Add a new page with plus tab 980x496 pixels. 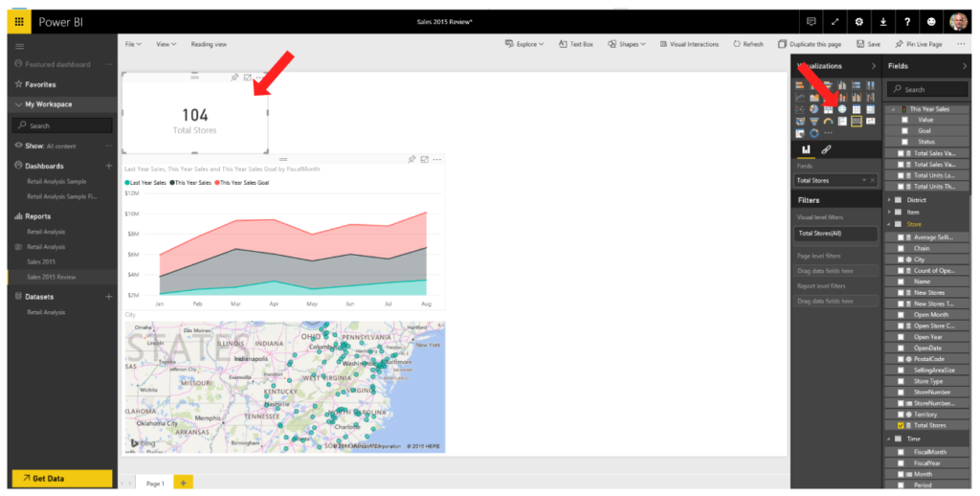[183, 483]
